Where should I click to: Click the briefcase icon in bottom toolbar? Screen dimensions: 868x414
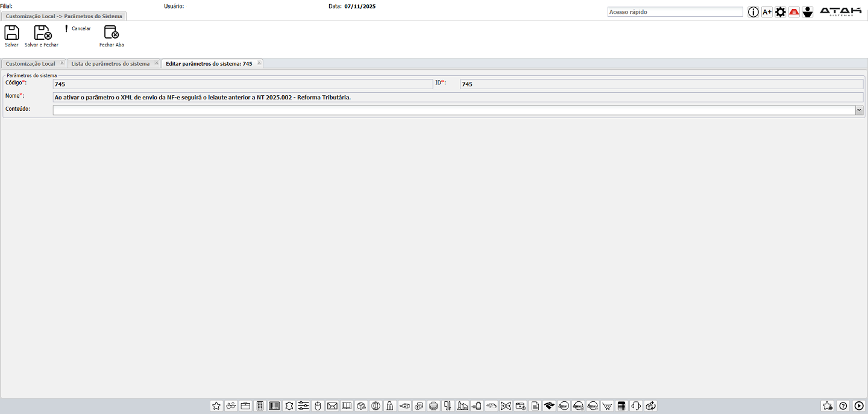pyautogui.click(x=245, y=406)
